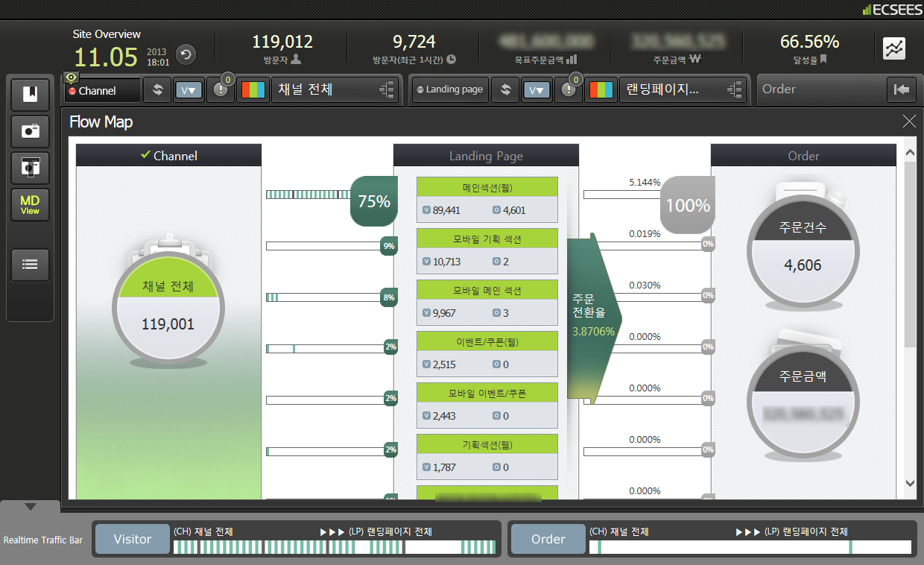Click the 9,724 recent-hour visitors value
924x565 pixels.
414,42
